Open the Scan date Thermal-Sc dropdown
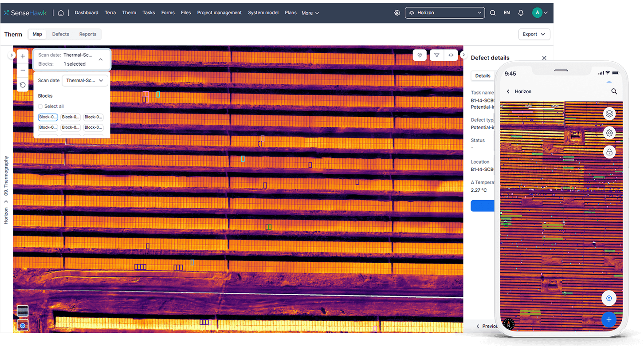This screenshot has width=644, height=347. click(85, 80)
